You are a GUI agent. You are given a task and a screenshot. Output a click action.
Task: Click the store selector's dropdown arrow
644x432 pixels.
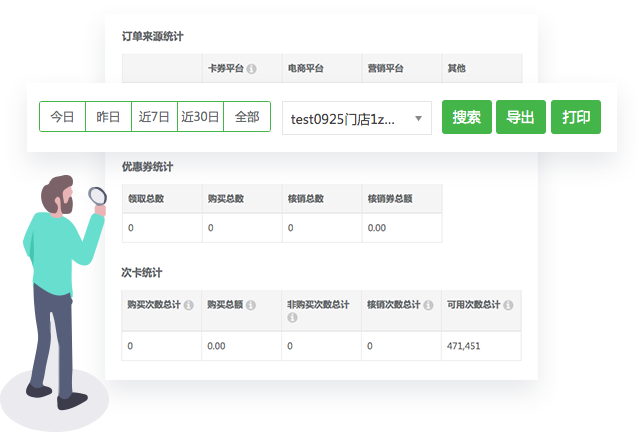418,118
